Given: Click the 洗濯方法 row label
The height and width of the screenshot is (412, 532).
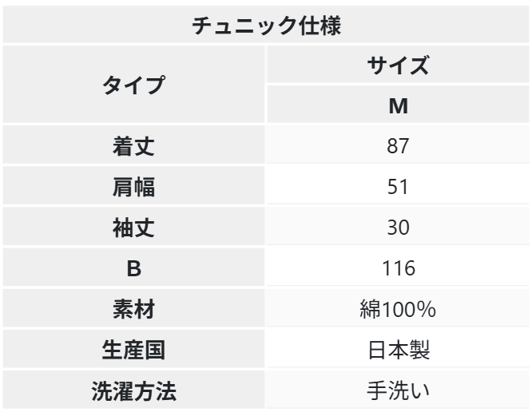Looking at the screenshot, I should pos(134,391).
